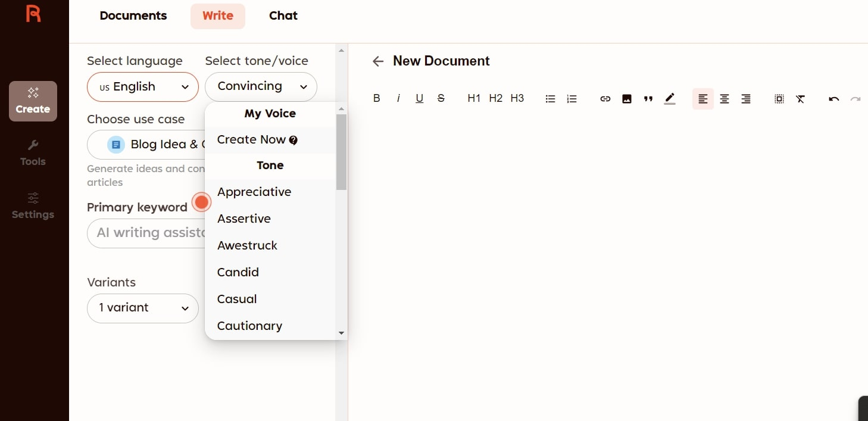The width and height of the screenshot is (868, 421).
Task: Go back using arrow beside New Document
Action: [377, 61]
